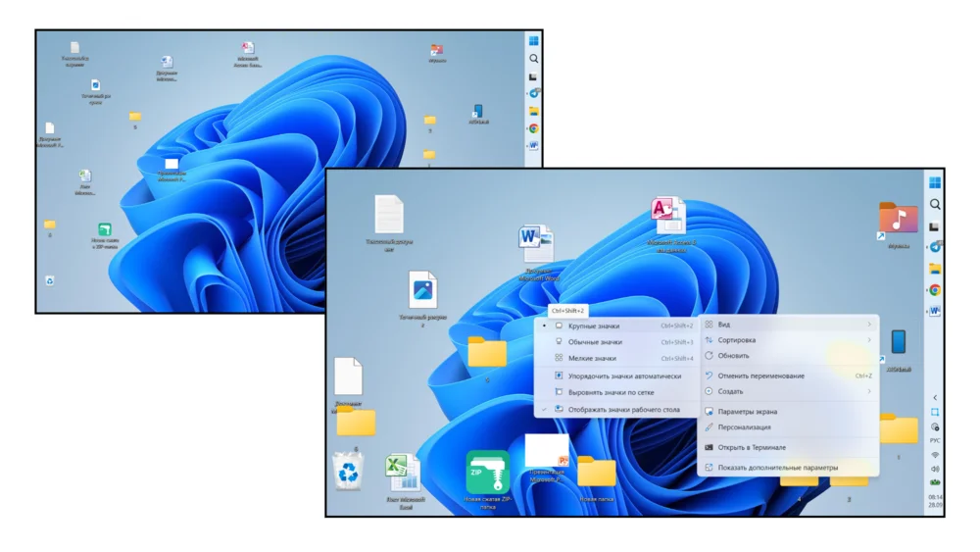The width and height of the screenshot is (980, 552).
Task: Select the small Access database desktop icon
Action: coord(248,48)
